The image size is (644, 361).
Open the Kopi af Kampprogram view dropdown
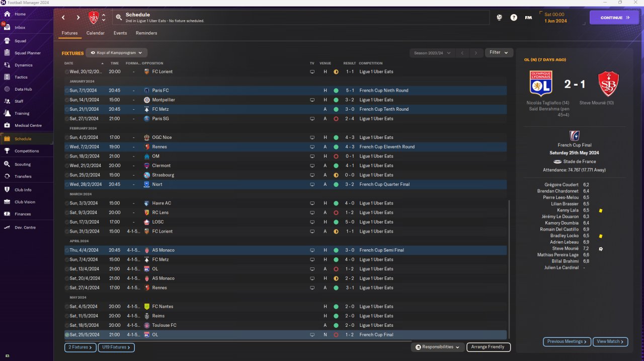pyautogui.click(x=116, y=52)
